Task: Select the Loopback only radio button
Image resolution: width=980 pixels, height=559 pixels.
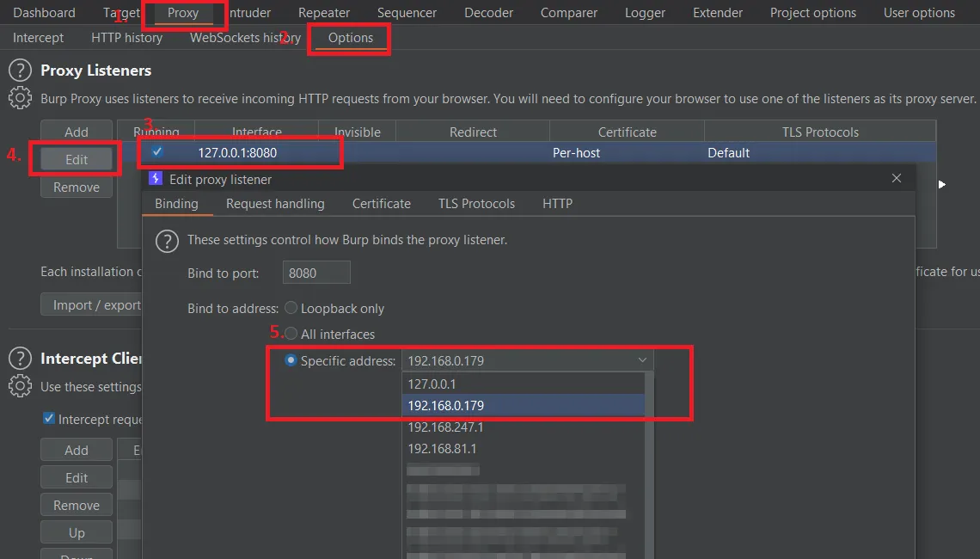Action: pyautogui.click(x=291, y=308)
